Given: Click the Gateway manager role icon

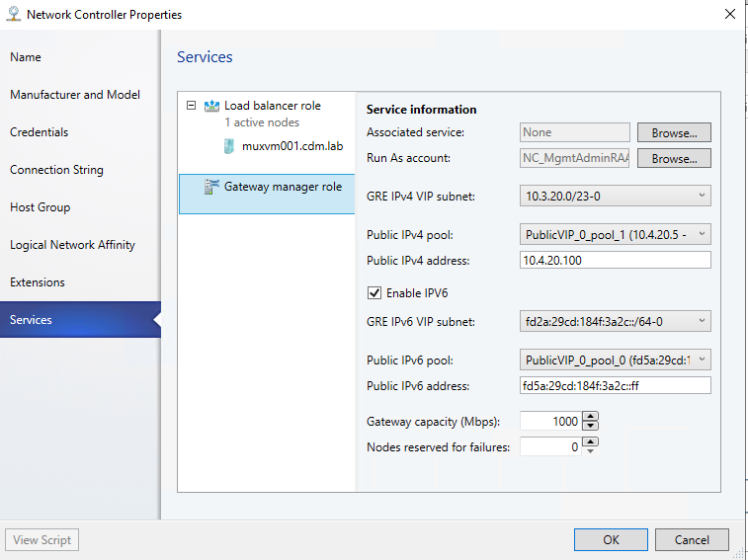Looking at the screenshot, I should pos(211,187).
